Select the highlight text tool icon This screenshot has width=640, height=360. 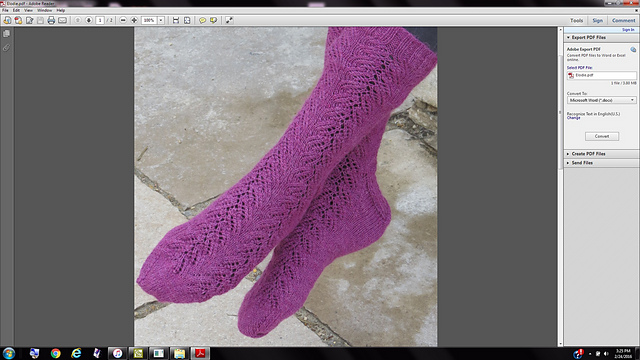pos(213,20)
